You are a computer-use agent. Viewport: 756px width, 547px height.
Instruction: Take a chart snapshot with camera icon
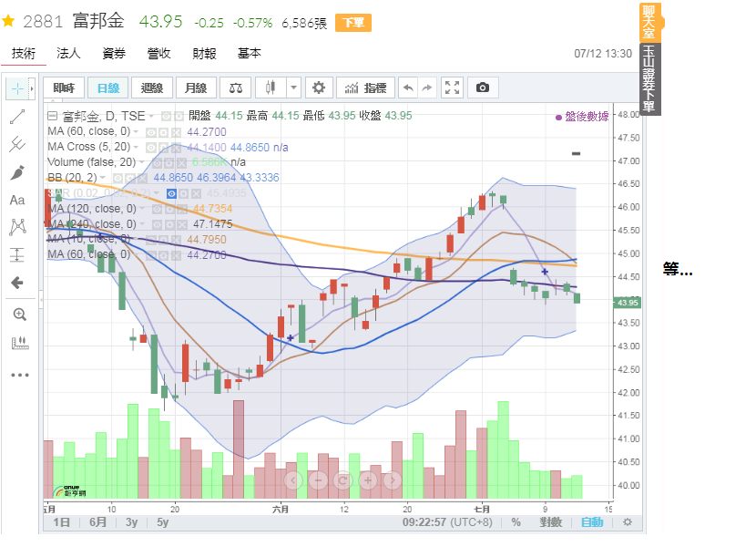[x=483, y=88]
